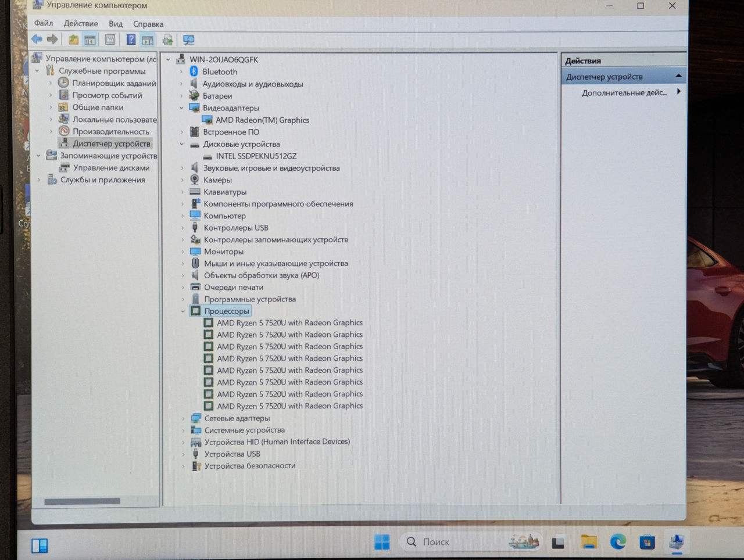Open Microsoft Store from the taskbar

click(x=647, y=543)
